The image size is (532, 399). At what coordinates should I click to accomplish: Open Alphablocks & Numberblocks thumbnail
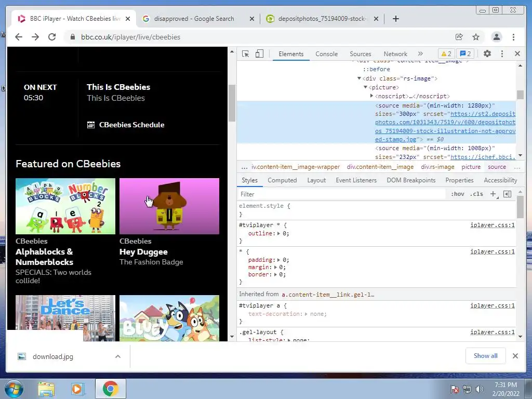[65, 206]
